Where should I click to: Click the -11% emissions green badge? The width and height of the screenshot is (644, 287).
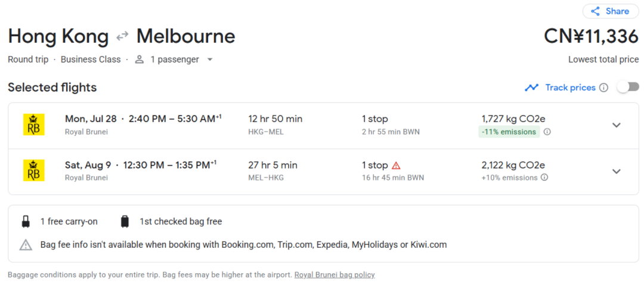click(509, 132)
